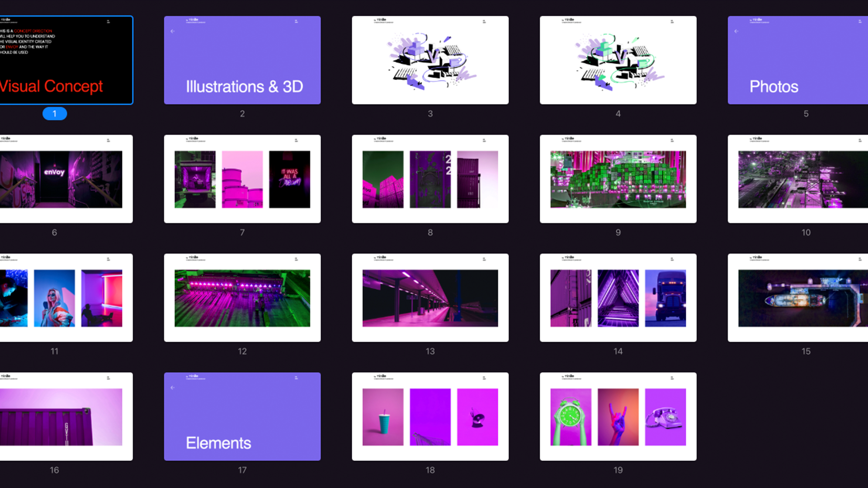Choose slide 18 with the teal cup
This screenshot has height=488, width=868.
pos(430,417)
